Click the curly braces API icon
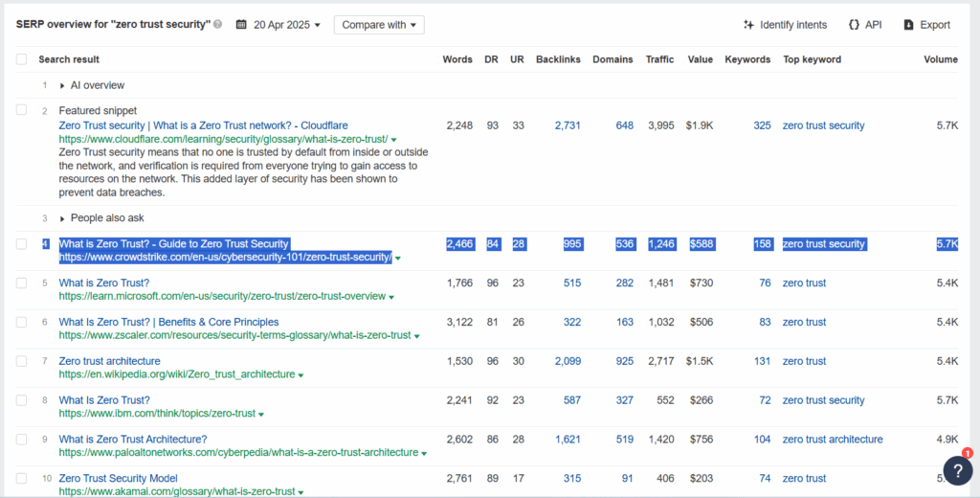The height and width of the screenshot is (498, 980). tap(854, 25)
